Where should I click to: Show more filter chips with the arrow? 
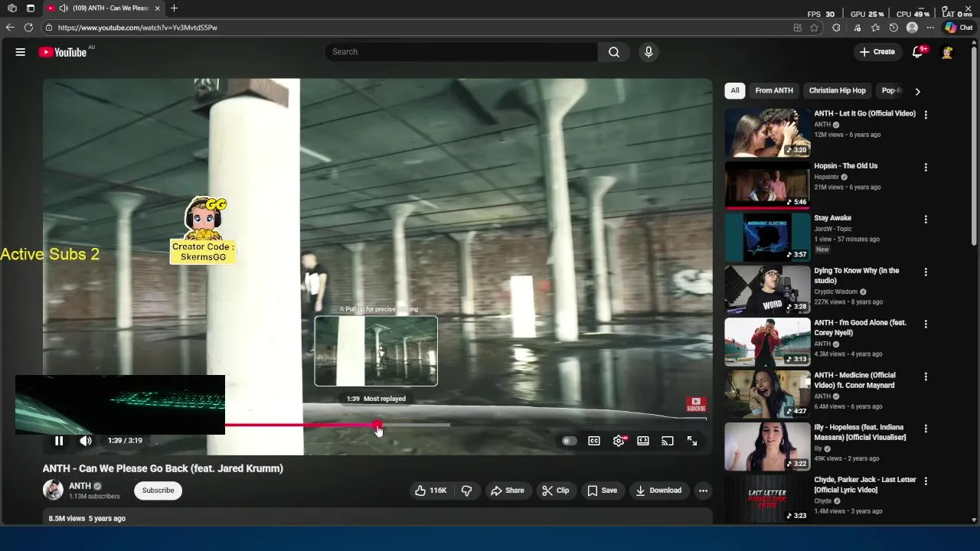pos(917,91)
